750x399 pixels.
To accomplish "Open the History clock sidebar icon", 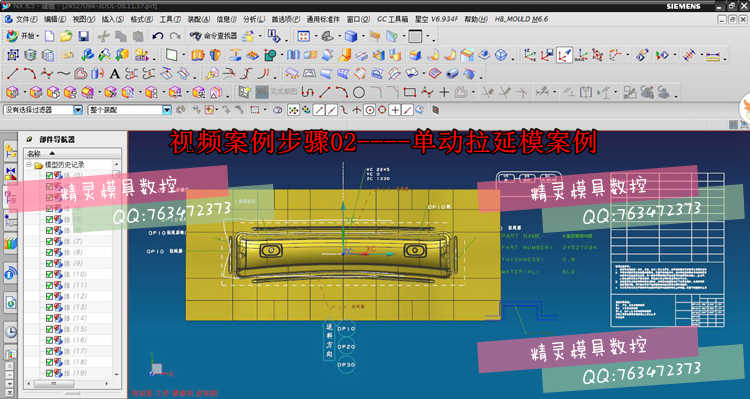I will click(11, 331).
